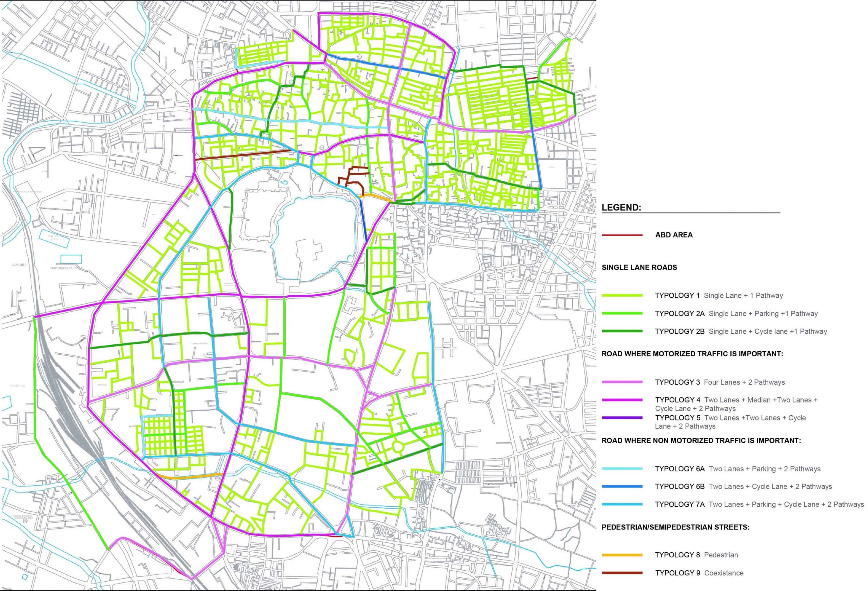Click the magenta Typology 4 legend line

(x=622, y=400)
